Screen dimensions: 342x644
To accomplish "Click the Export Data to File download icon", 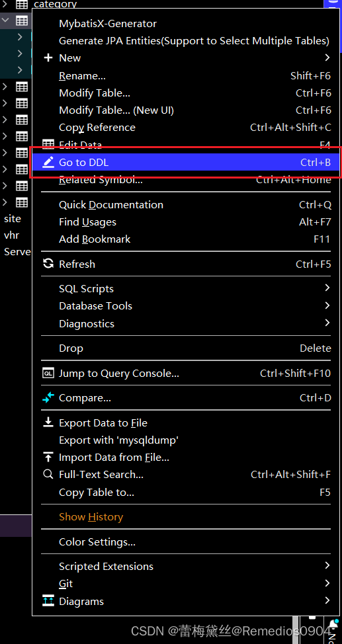I will click(48, 423).
